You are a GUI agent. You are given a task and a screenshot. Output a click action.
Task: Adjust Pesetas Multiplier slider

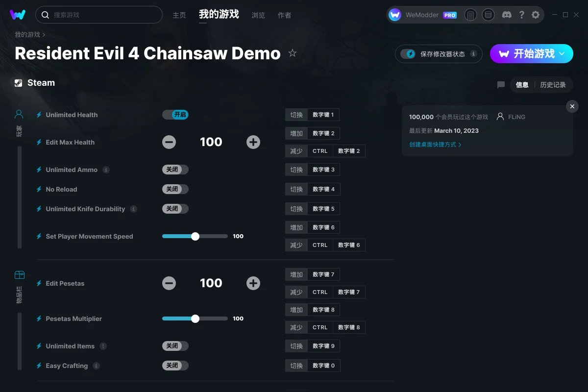click(195, 318)
